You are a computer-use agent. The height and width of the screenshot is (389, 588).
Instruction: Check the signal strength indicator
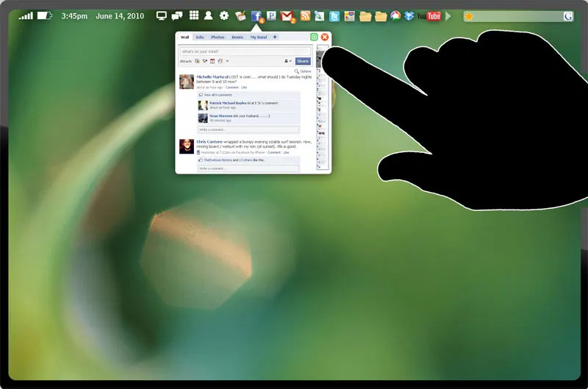tap(26, 15)
